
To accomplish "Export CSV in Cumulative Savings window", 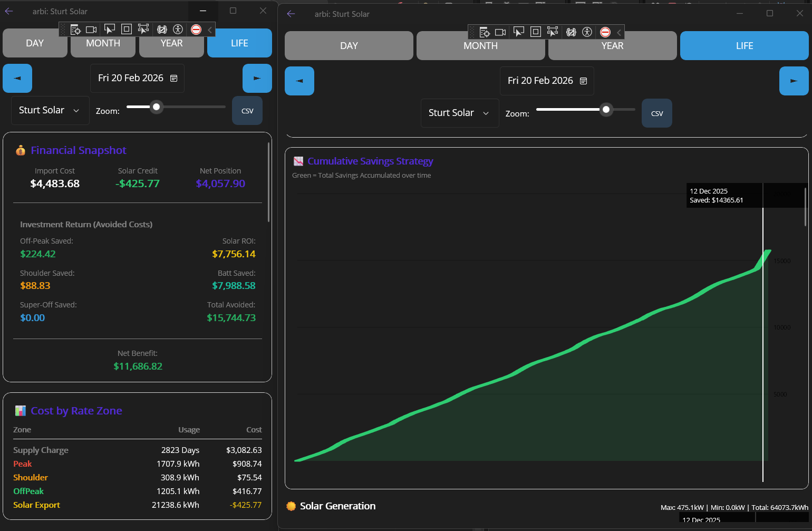I will 657,113.
